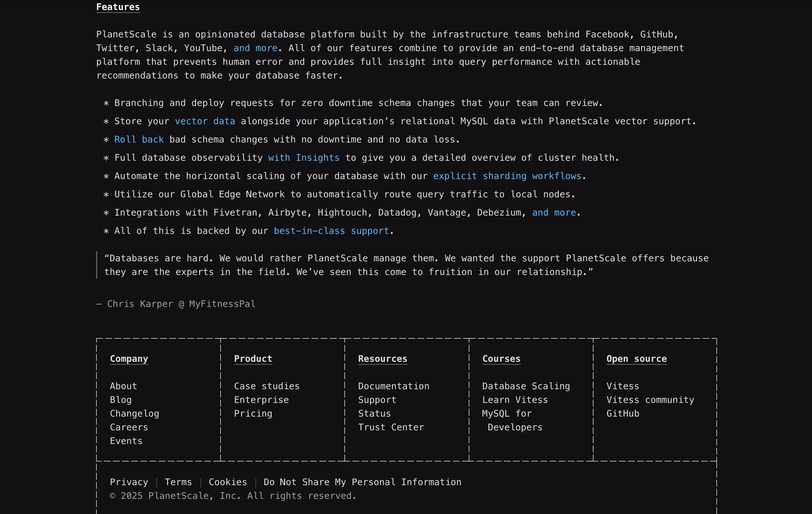
Task: Open the Changelog footer link
Action: click(134, 413)
